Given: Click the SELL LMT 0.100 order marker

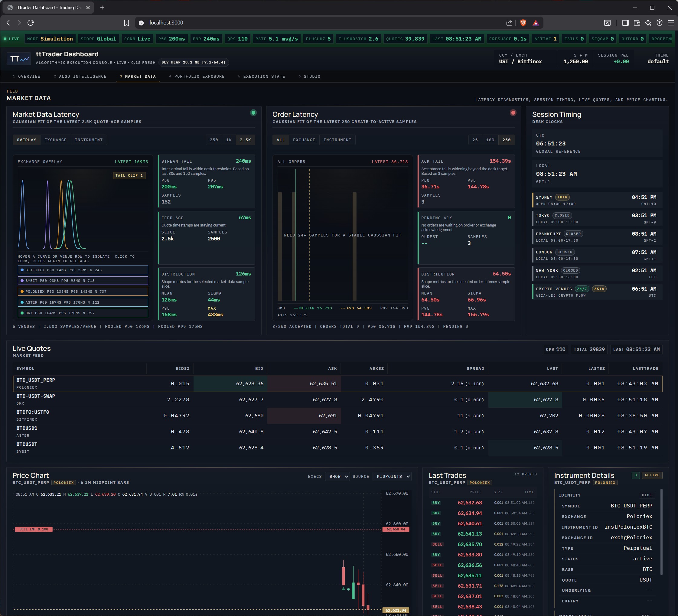Looking at the screenshot, I should pos(34,529).
